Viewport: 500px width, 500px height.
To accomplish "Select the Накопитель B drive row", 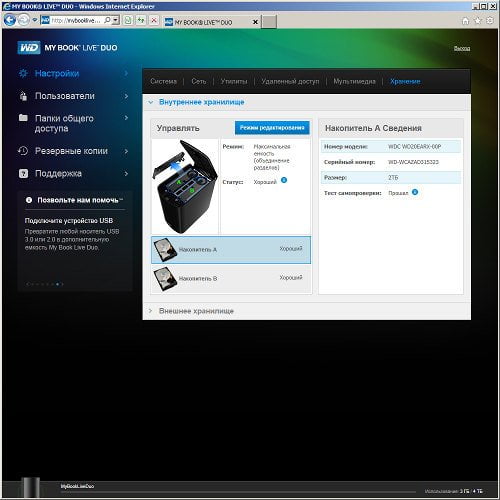I will 231,279.
